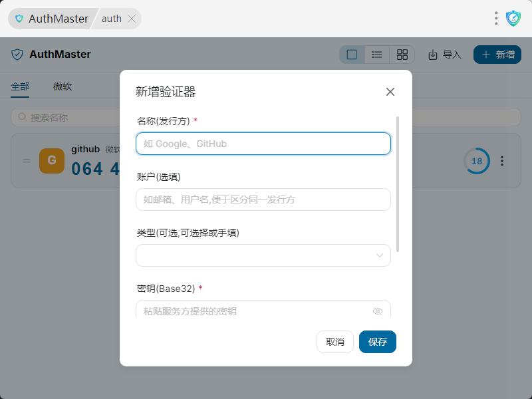
Task: Switch to grid view icon
Action: coord(402,55)
